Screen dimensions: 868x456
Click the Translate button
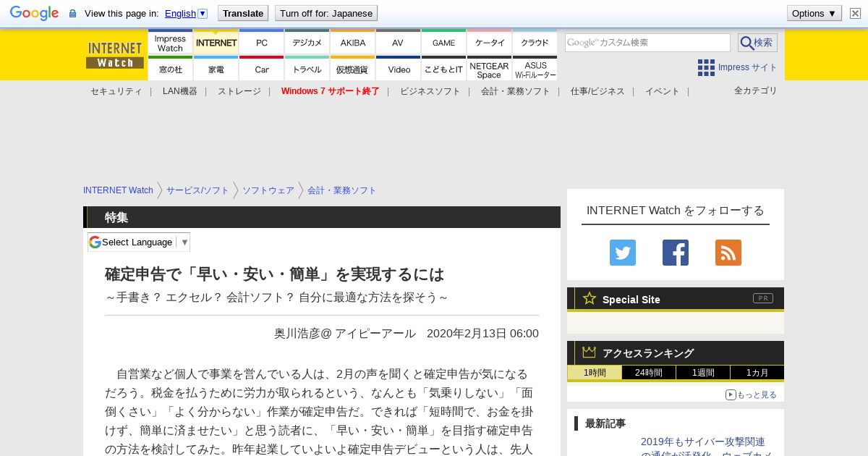coord(243,13)
